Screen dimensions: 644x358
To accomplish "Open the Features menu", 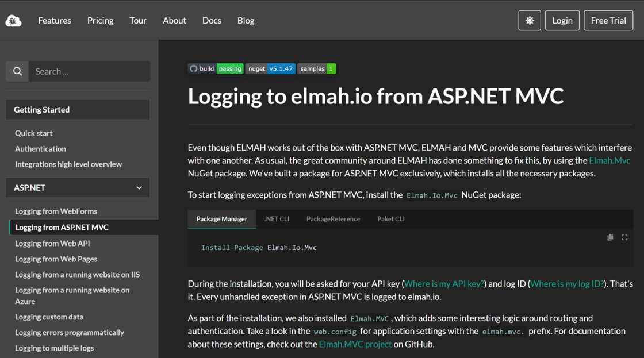I will pos(55,21).
